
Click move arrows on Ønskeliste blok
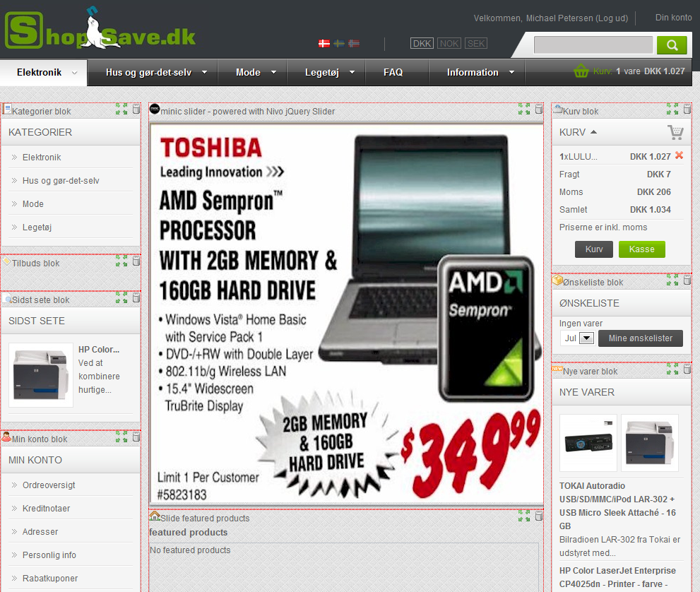(672, 280)
